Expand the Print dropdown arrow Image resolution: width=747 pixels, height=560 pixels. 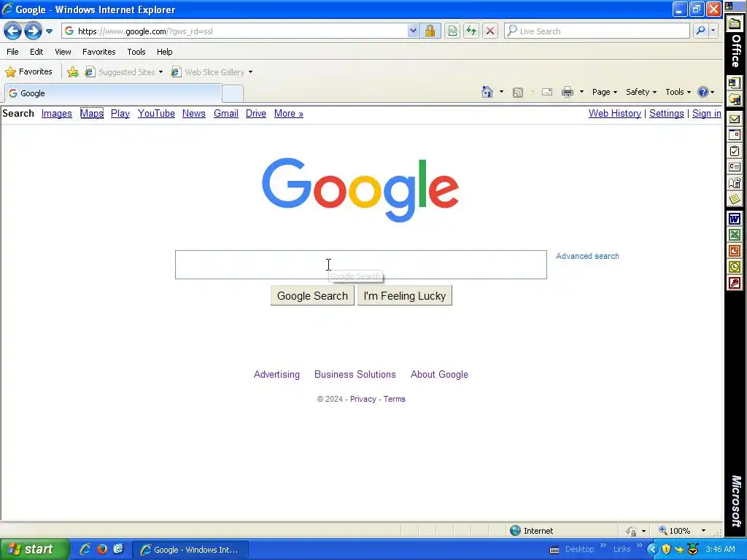point(581,92)
